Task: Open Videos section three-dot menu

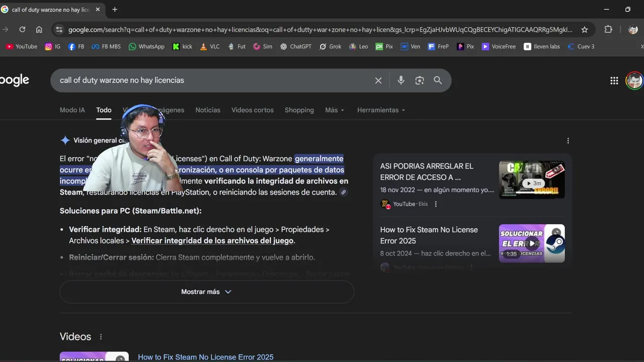Action: (x=101, y=337)
